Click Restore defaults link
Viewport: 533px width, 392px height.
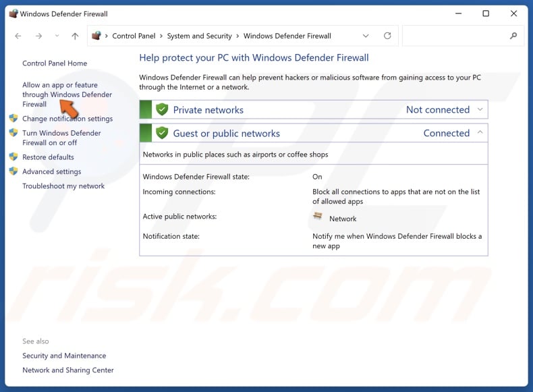click(x=48, y=157)
